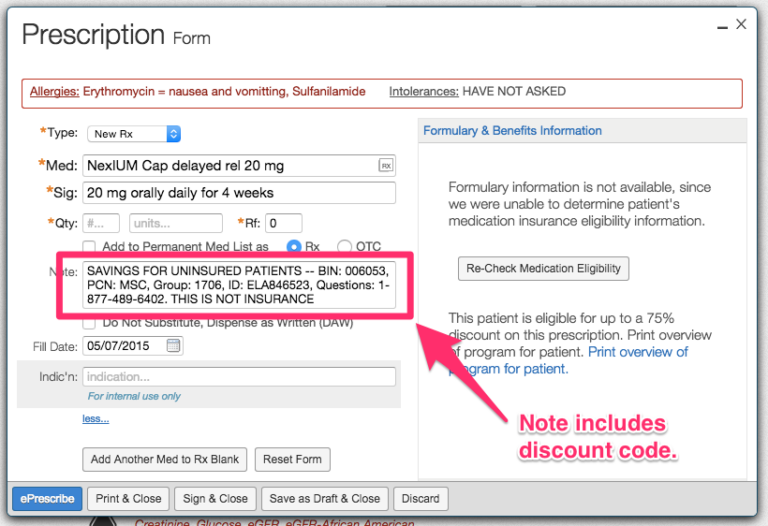Image resolution: width=768 pixels, height=526 pixels.
Task: Click the Rf refills field
Action: tap(284, 223)
